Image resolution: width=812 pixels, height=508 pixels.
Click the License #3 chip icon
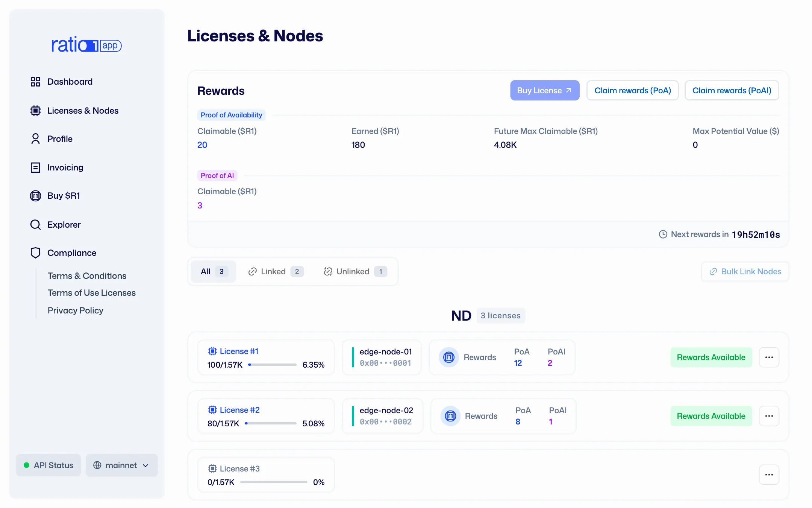212,468
